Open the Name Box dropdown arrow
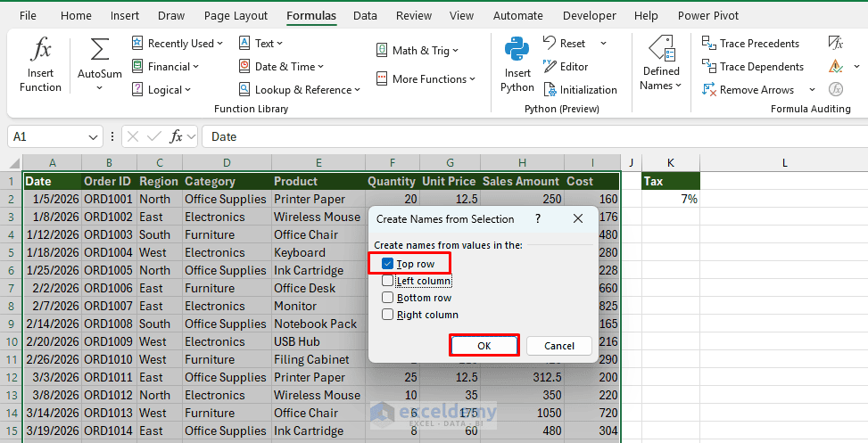868x443 pixels. click(x=93, y=136)
